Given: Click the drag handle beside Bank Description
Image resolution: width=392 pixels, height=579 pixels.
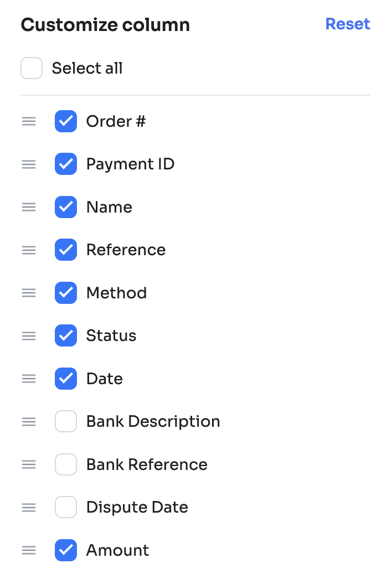Looking at the screenshot, I should coord(29,422).
